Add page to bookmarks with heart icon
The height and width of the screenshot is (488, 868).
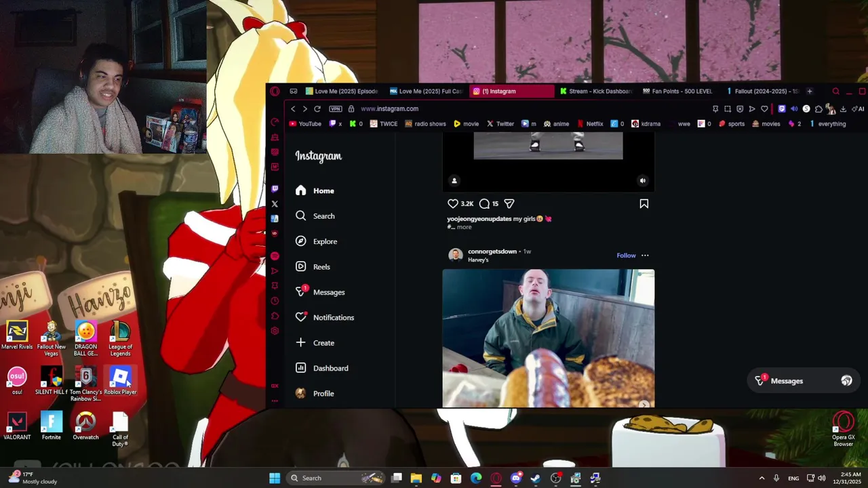pos(764,109)
